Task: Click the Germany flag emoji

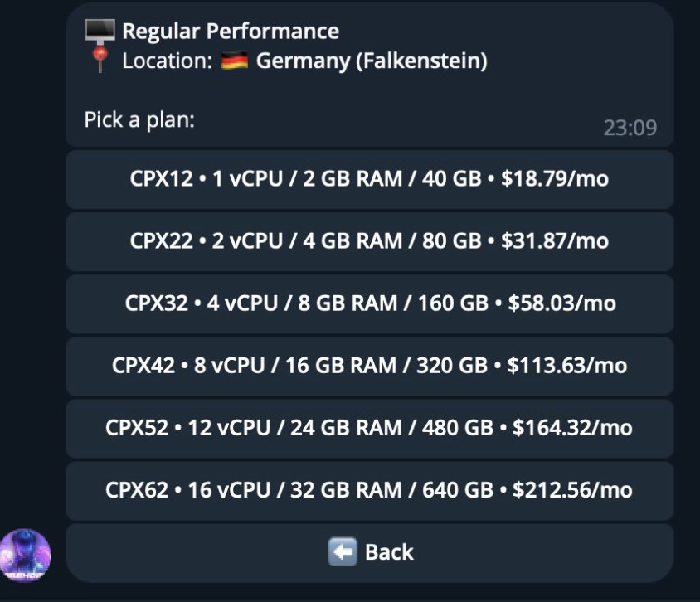Action: [235, 61]
